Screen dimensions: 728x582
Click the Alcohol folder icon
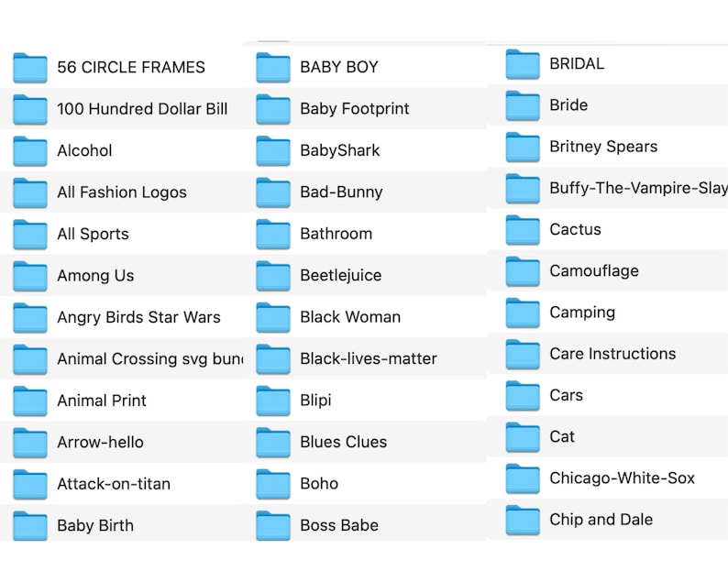click(x=30, y=151)
